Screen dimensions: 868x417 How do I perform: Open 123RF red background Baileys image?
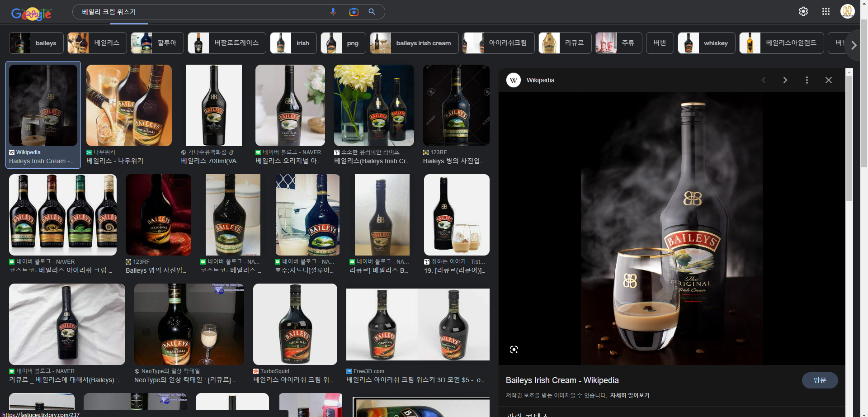(x=158, y=215)
